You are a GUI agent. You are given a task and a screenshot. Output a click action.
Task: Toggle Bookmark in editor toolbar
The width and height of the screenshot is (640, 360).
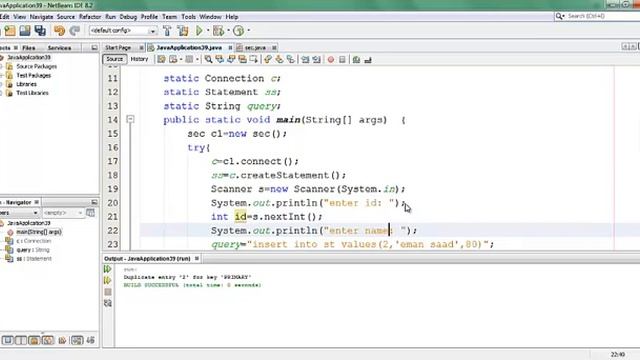291,60
